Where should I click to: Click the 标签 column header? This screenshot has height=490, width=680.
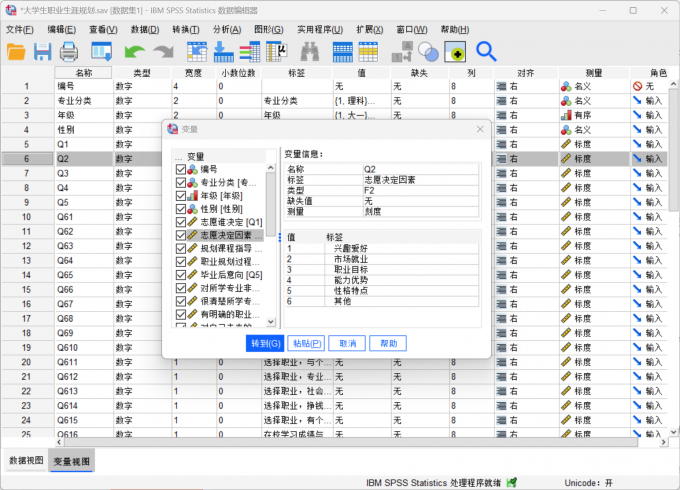tap(297, 73)
